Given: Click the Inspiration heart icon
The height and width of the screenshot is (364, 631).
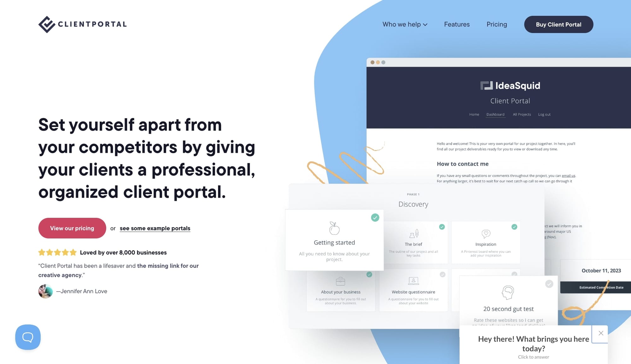Looking at the screenshot, I should [486, 234].
